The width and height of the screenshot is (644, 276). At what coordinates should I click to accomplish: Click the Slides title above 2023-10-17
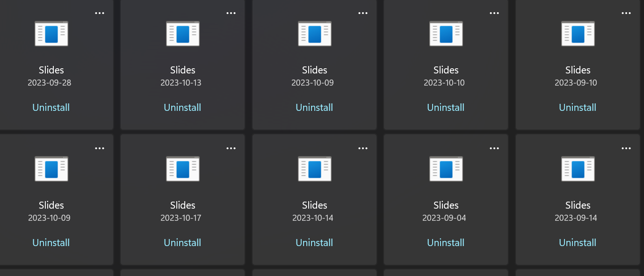point(183,205)
